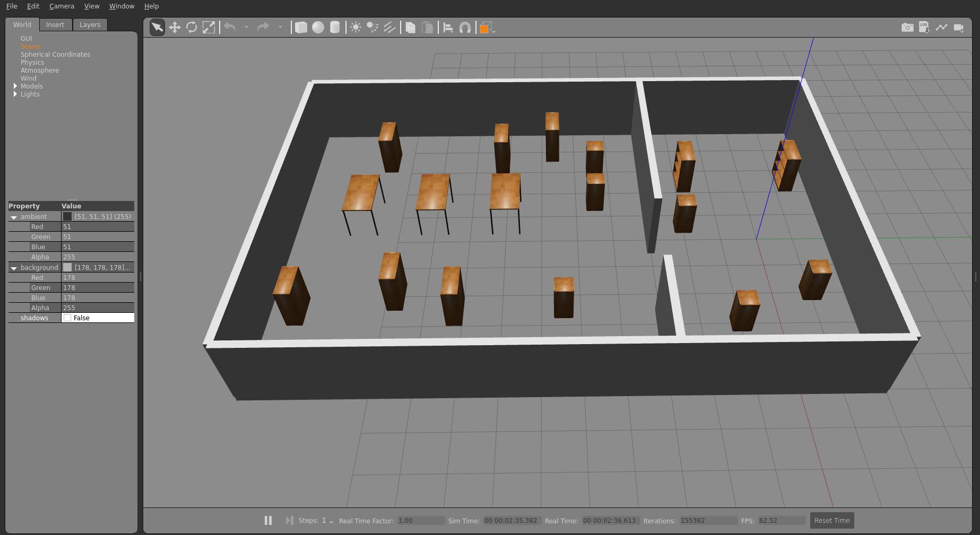
Task: Open the Camera menu
Action: click(x=62, y=6)
